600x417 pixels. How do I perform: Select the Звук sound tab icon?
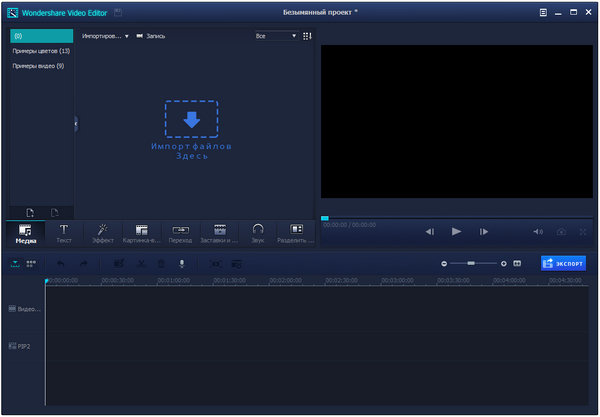pyautogui.click(x=257, y=233)
